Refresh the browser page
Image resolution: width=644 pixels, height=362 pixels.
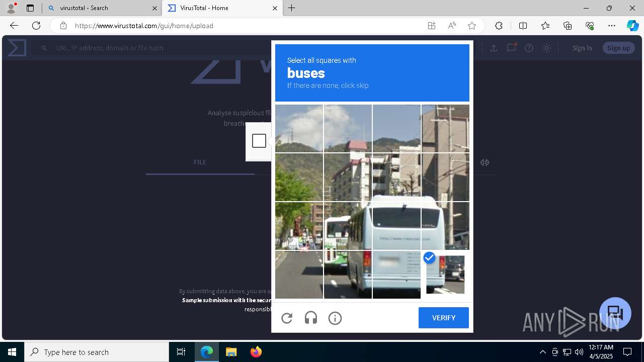click(x=36, y=26)
